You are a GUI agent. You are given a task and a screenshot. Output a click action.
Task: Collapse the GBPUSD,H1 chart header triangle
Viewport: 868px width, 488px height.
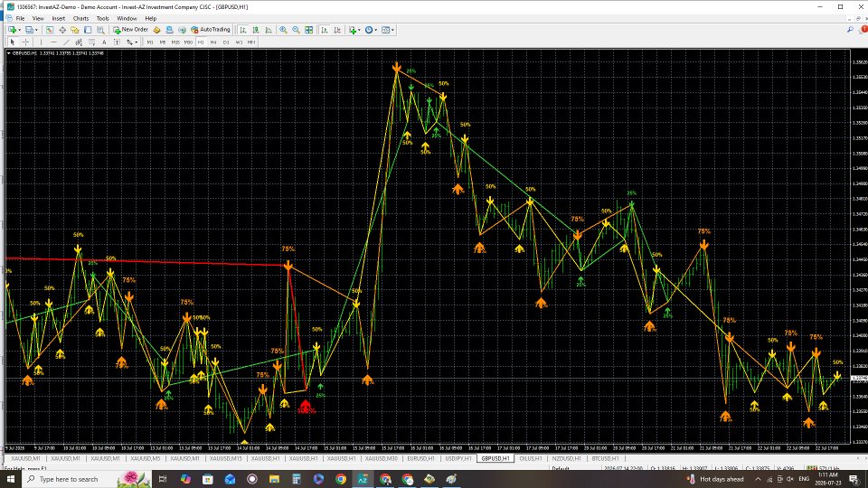tap(9, 53)
